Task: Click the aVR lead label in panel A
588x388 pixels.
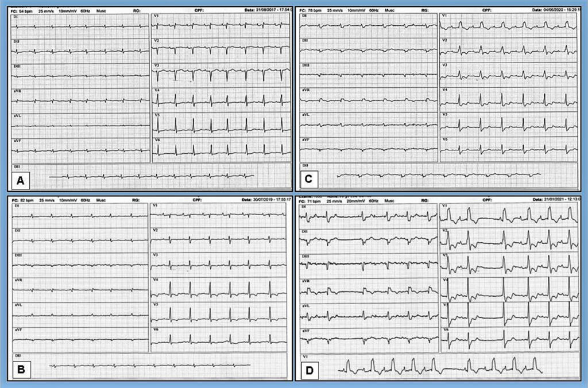Action: click(x=17, y=91)
